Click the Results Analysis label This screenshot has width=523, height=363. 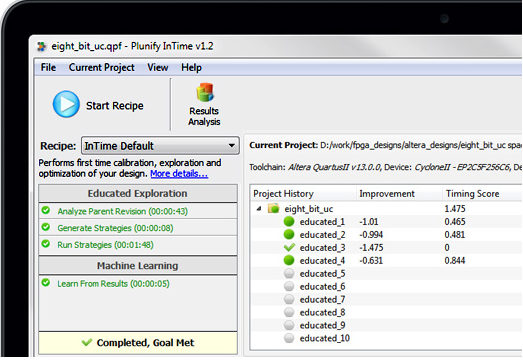tap(204, 116)
